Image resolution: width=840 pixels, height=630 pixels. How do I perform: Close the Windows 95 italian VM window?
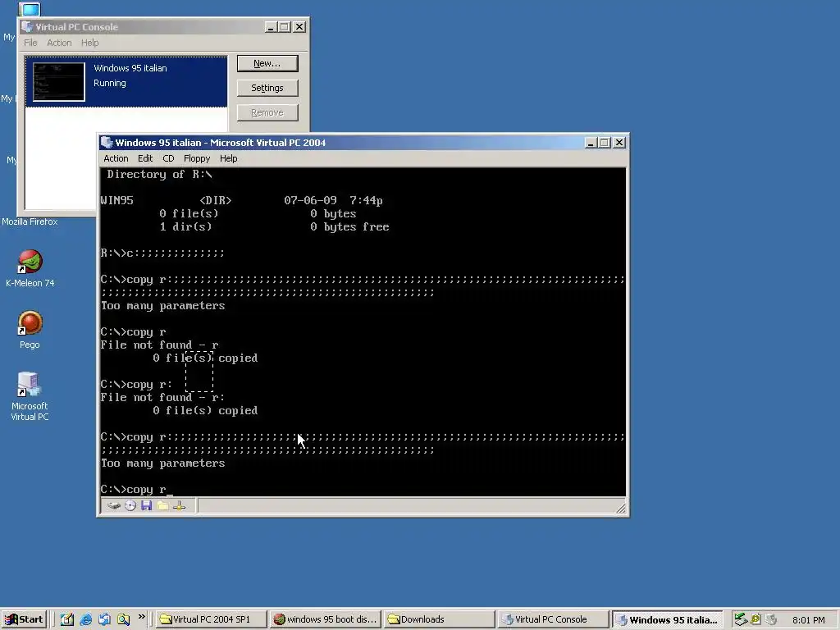tap(619, 143)
